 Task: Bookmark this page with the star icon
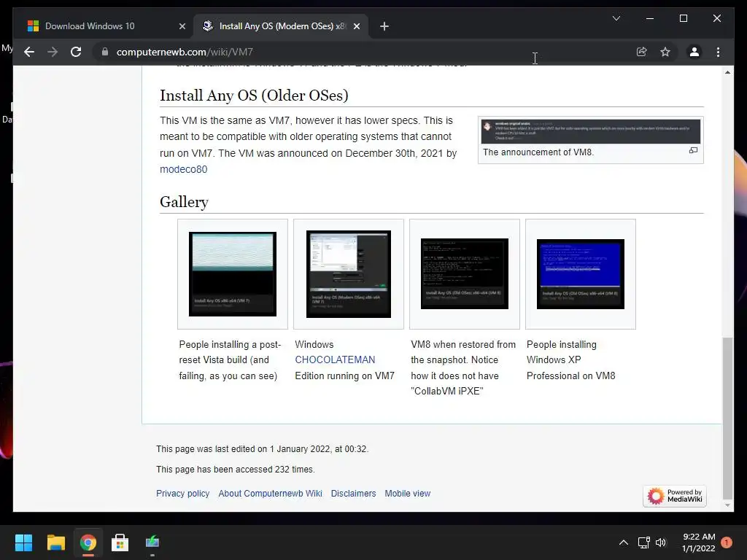pos(665,52)
